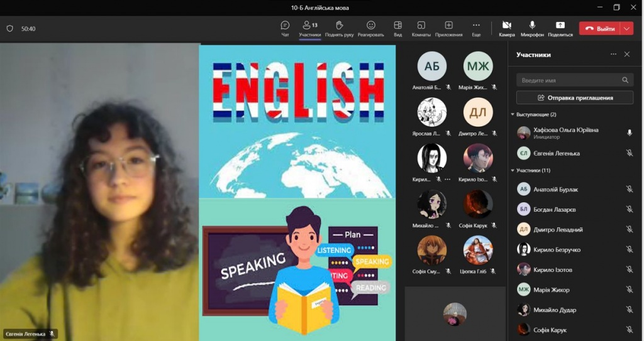Close the Участники side panel
The height and width of the screenshot is (341, 644).
pos(627,55)
